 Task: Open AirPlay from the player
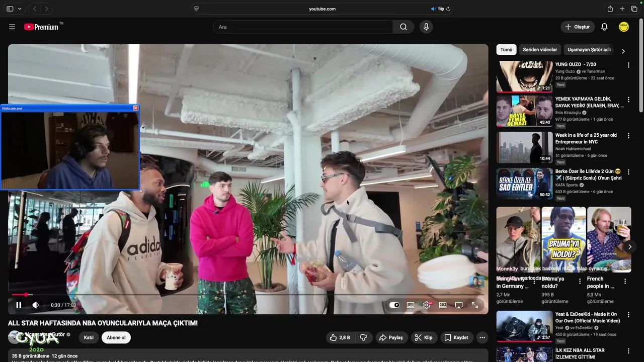coord(459,305)
